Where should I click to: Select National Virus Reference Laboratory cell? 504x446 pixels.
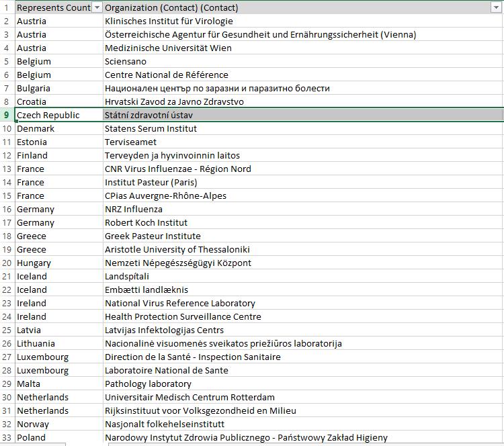[x=303, y=303]
